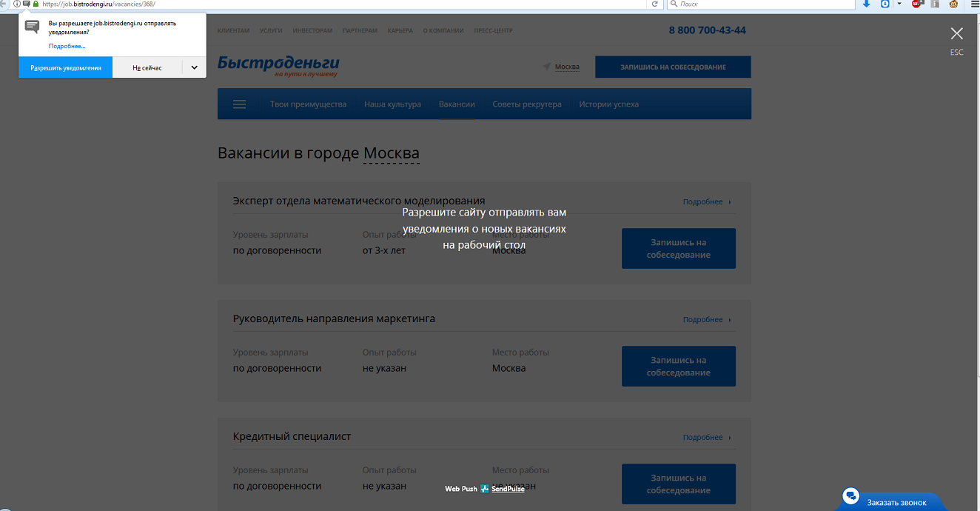
Task: Open Советы рекрутера tab
Action: 527,104
